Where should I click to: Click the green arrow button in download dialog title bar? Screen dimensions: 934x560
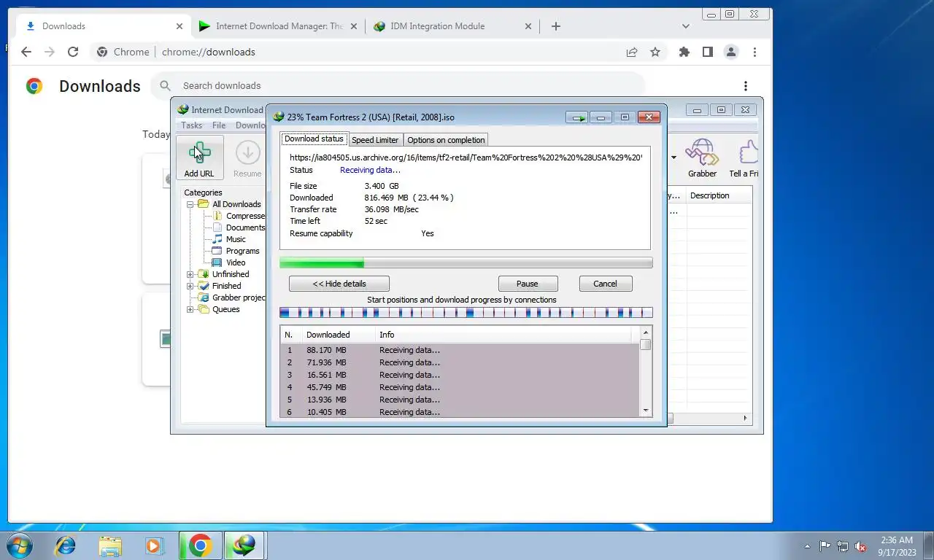coord(578,117)
